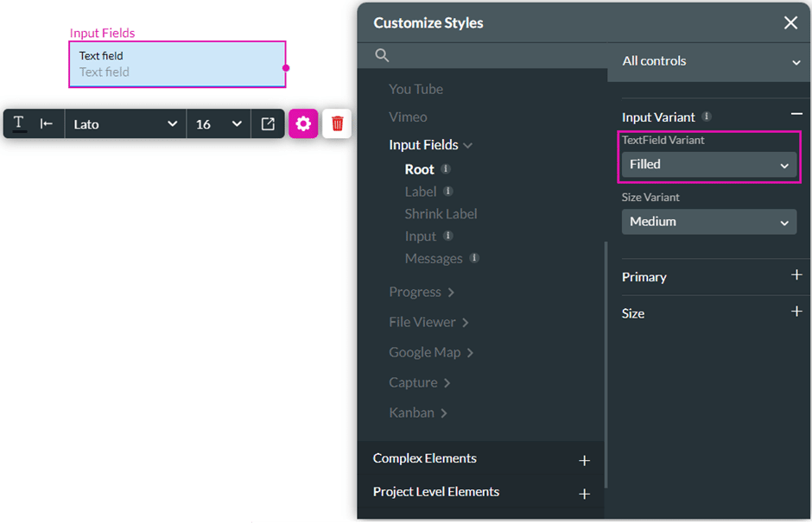Click the open in new window icon
Image resolution: width=812 pixels, height=523 pixels.
268,123
